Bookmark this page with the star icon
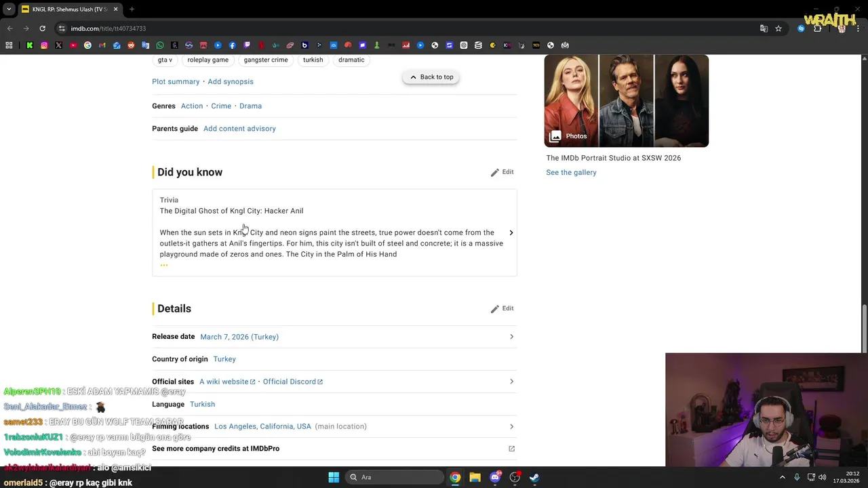Screen dimensions: 868x488 pyautogui.click(x=778, y=28)
